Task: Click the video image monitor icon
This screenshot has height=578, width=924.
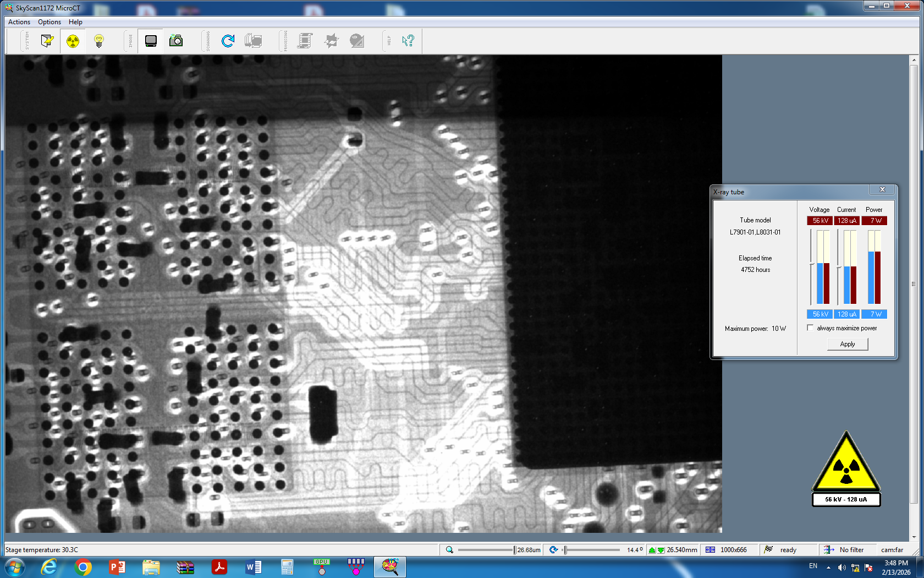Action: (x=151, y=41)
